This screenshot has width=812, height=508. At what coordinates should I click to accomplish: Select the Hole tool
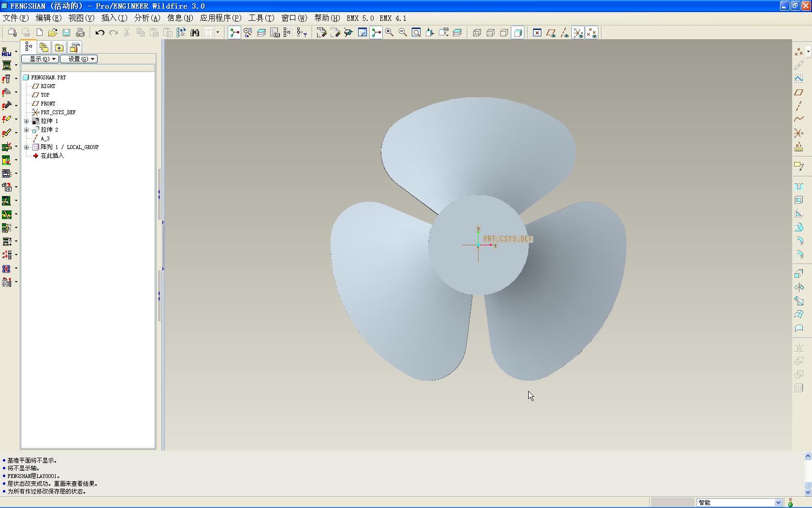[798, 186]
